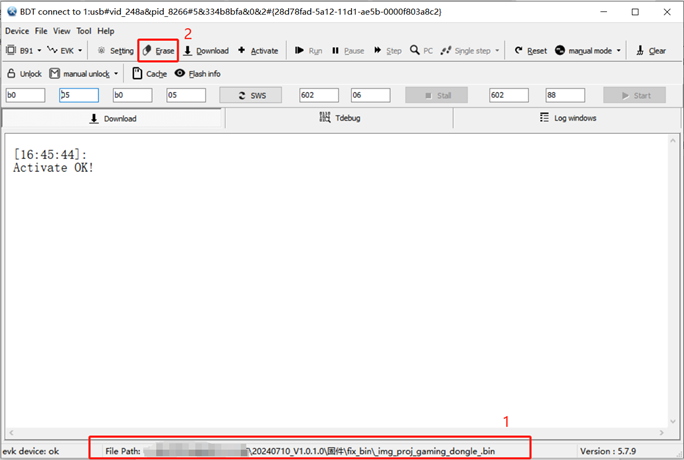Screen dimensions: 684x460
Task: Click the Cache icon
Action: 137,73
